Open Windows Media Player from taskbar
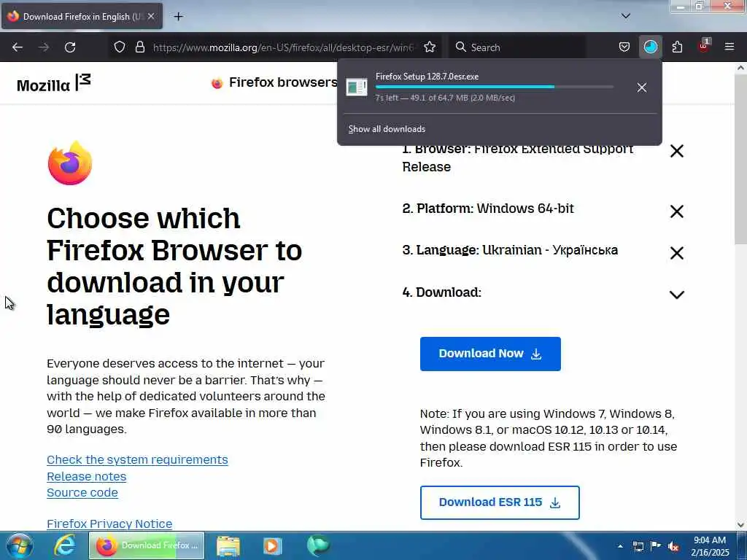747x560 pixels. 273,545
